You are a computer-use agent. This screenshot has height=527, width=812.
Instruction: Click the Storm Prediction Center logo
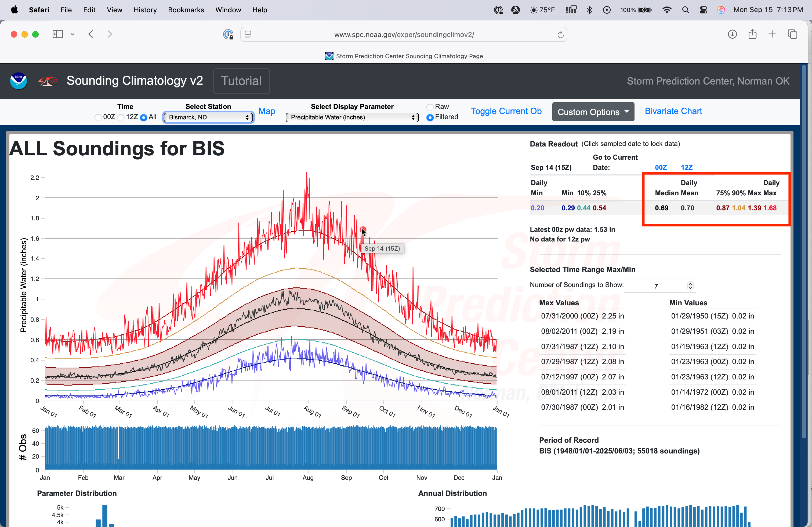tap(48, 81)
